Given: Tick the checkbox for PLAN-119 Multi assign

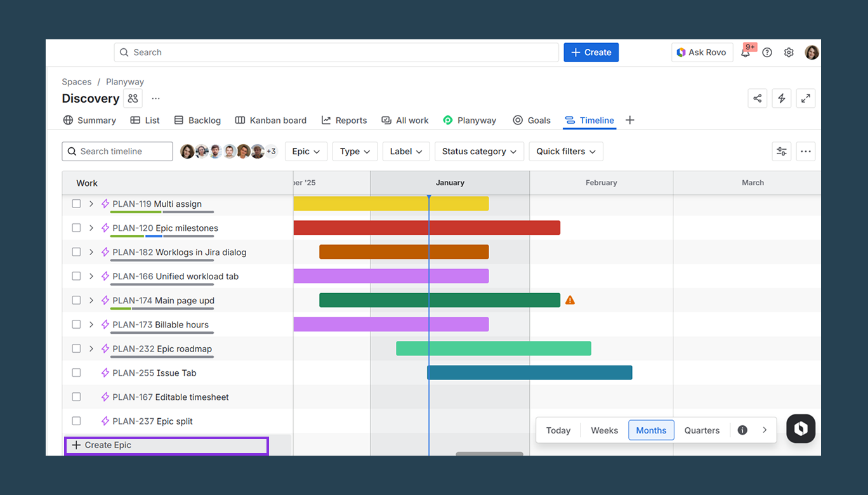Looking at the screenshot, I should (76, 204).
